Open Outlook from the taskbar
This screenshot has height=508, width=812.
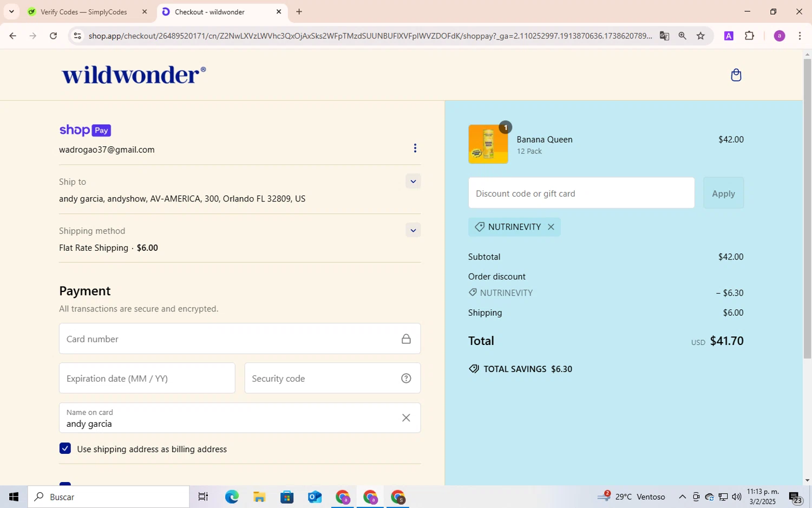click(x=315, y=497)
